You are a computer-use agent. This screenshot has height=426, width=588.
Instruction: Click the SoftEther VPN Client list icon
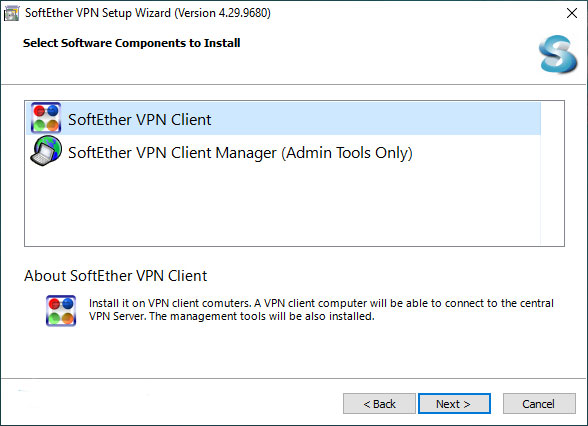click(46, 118)
